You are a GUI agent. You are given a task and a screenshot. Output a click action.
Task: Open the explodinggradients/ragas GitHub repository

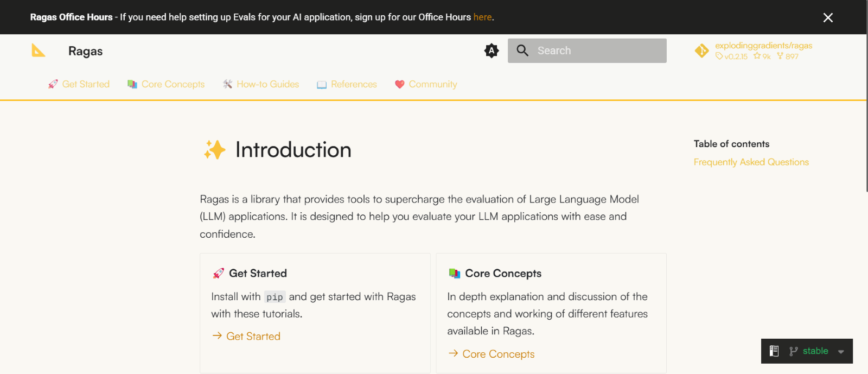763,46
